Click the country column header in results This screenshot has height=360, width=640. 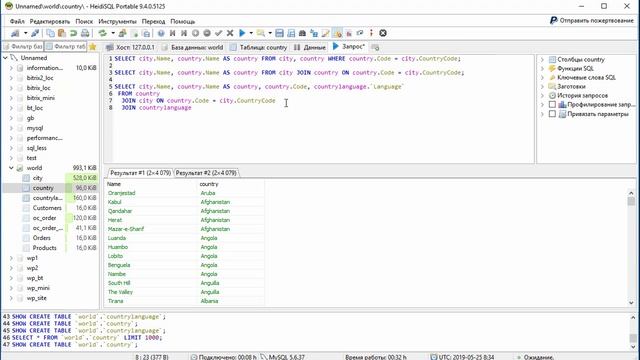[x=231, y=184]
